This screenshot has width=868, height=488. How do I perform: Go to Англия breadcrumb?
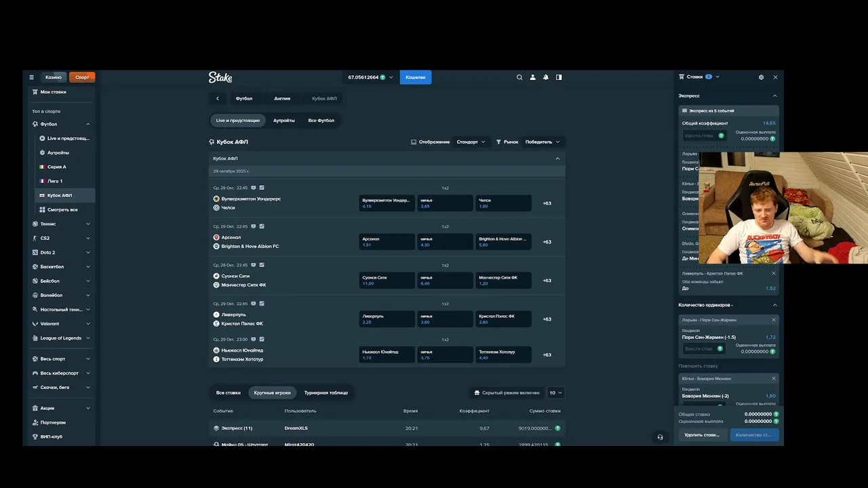[x=282, y=98]
